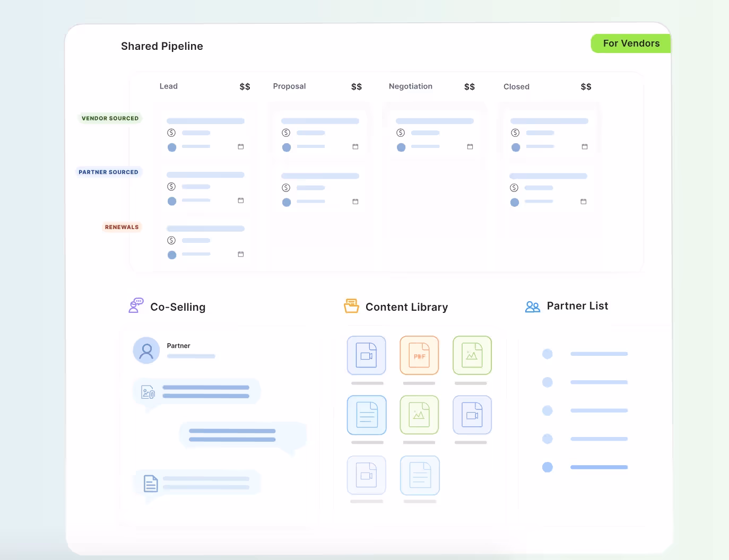The width and height of the screenshot is (729, 560).
Task: Open the green image asset icon
Action: [472, 355]
